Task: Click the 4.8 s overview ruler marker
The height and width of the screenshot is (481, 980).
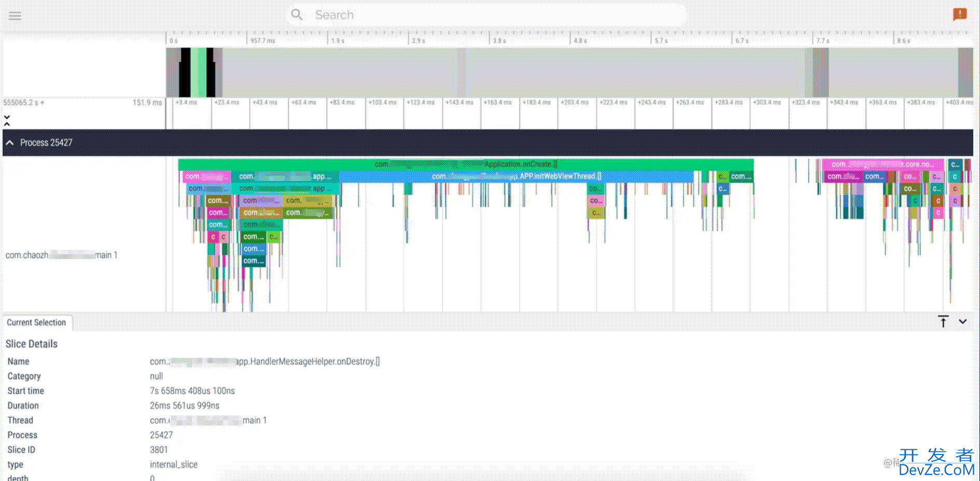Action: [x=580, y=40]
